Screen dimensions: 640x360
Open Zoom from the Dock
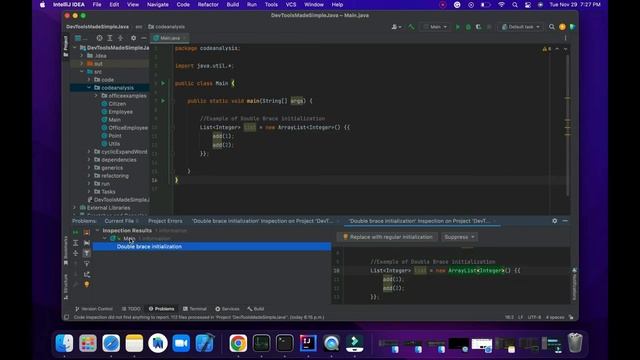point(181,343)
